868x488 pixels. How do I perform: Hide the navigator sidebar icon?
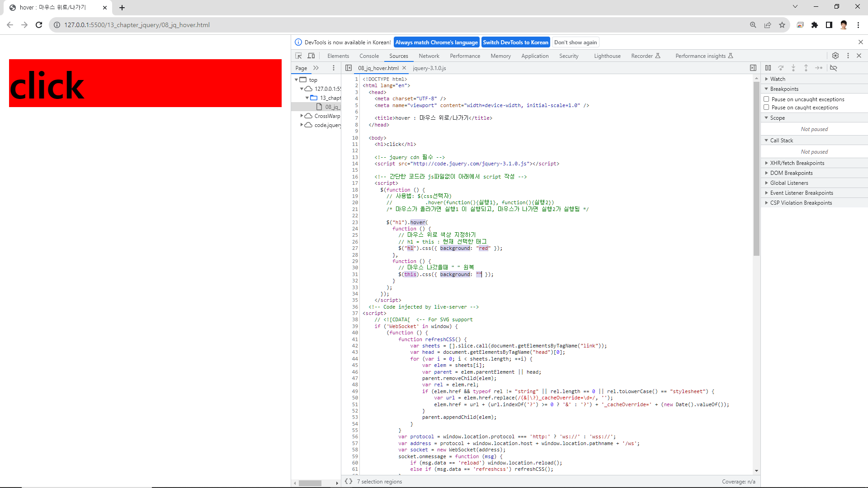pyautogui.click(x=348, y=68)
